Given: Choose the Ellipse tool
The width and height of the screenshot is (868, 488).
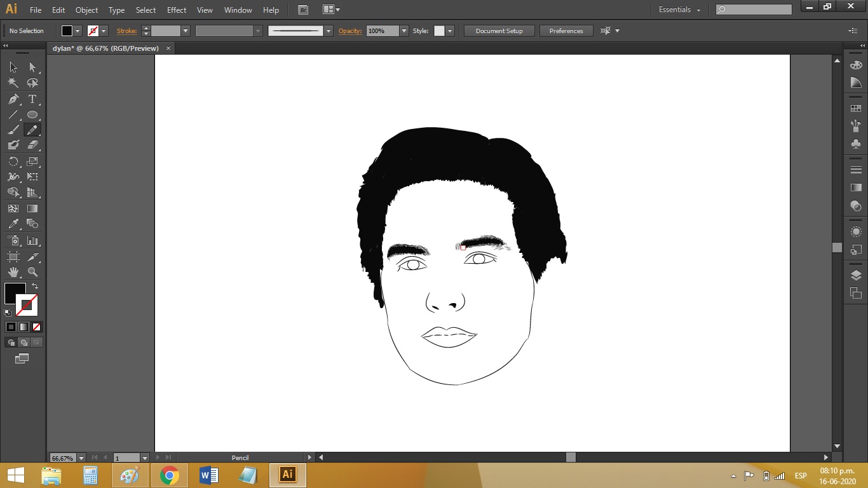Looking at the screenshot, I should pos(32,115).
